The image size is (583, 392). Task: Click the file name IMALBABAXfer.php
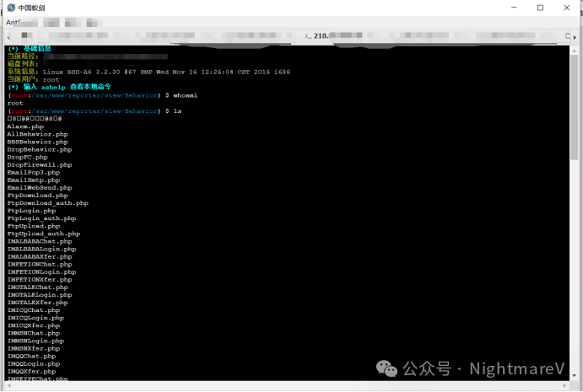[x=40, y=257]
